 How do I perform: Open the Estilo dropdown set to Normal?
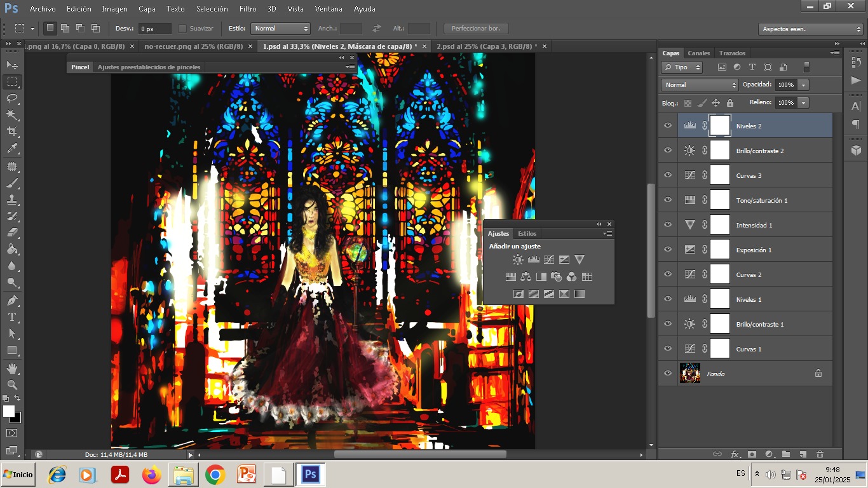click(x=280, y=29)
